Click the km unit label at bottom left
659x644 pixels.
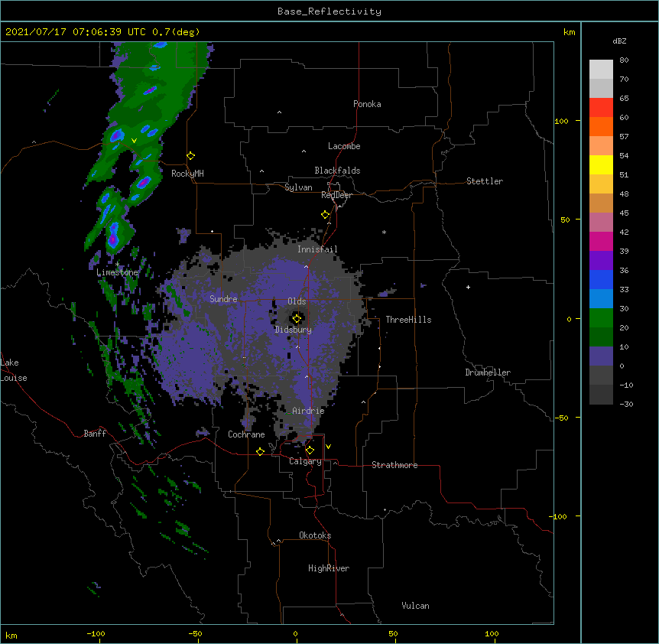click(11, 636)
